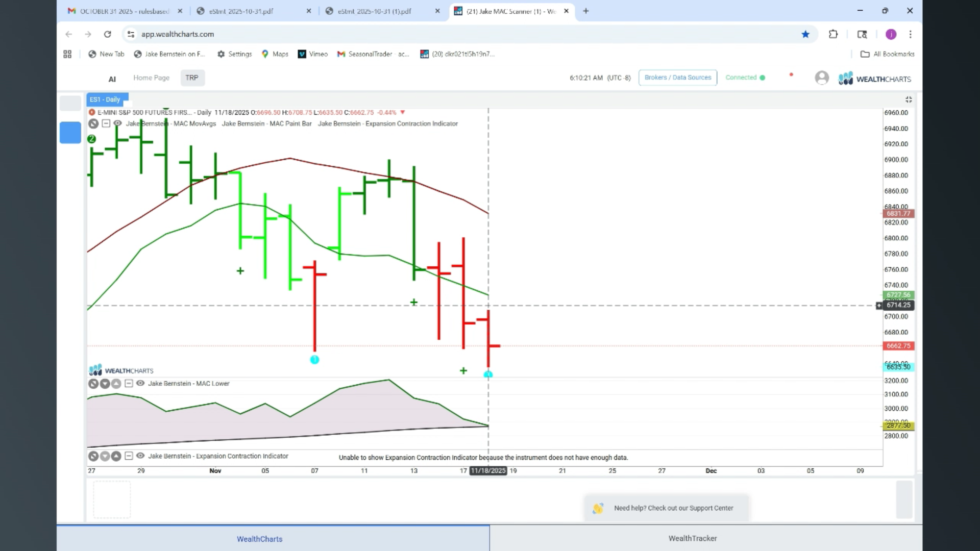Move the MAC Lower panel down
Image resolution: width=980 pixels, height=551 pixels.
[x=105, y=384]
